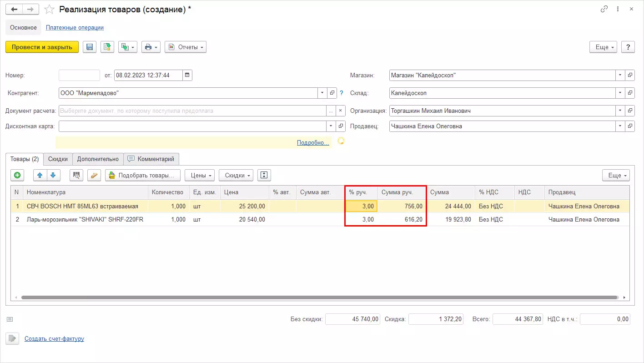Click the post document icon
This screenshot has width=644, height=363.
click(107, 47)
